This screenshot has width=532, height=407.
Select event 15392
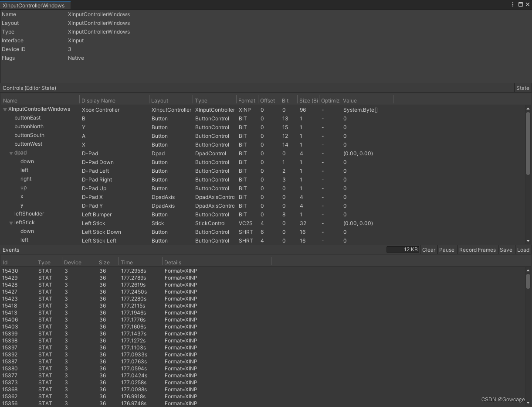click(263, 355)
